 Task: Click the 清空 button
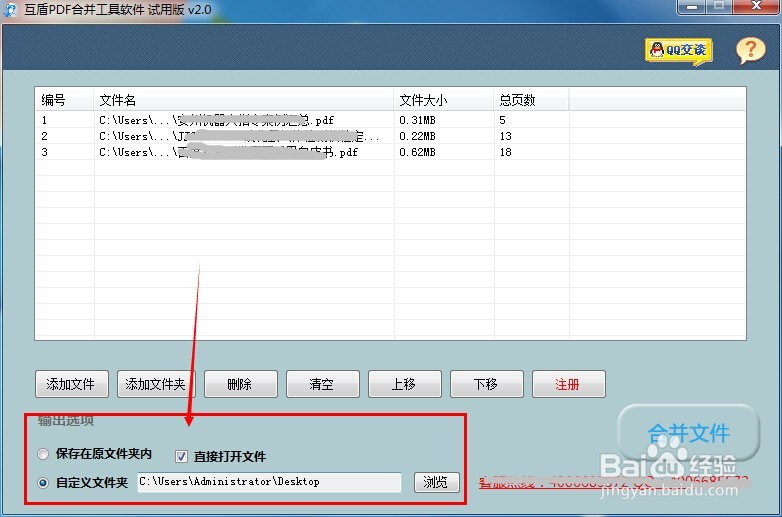click(x=323, y=384)
